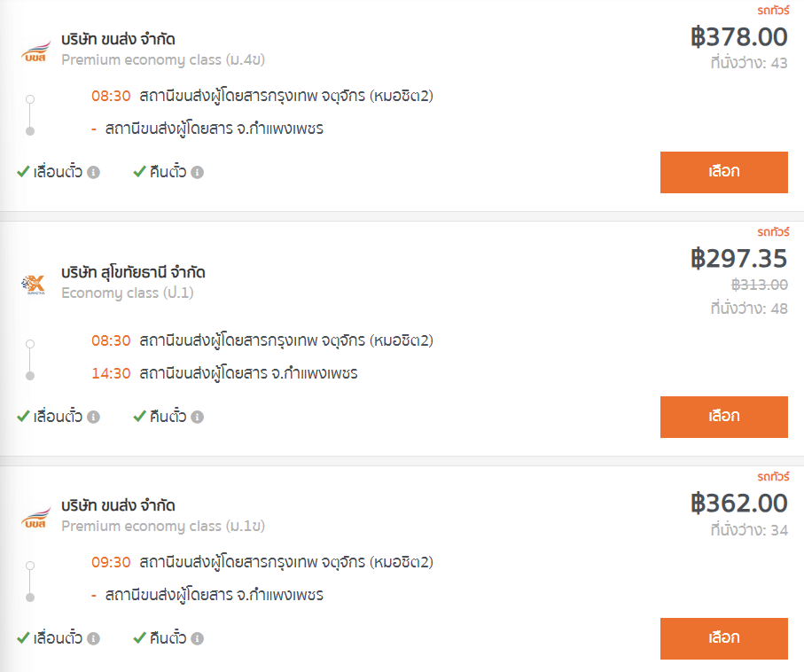Click the 14:30 arrival time of second trip
Image resolution: width=804 pixels, height=672 pixels.
point(111,373)
